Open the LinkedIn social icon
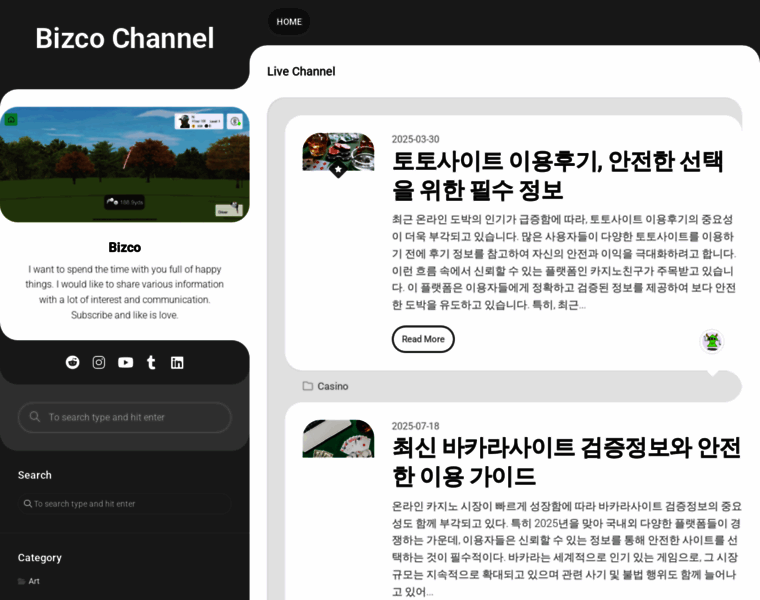760x600 pixels. point(177,362)
